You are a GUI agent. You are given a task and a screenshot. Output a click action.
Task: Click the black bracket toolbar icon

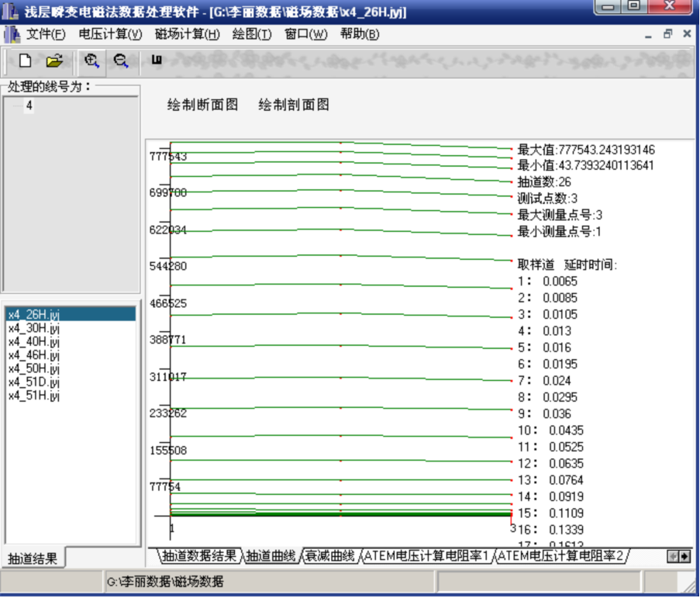(x=157, y=60)
